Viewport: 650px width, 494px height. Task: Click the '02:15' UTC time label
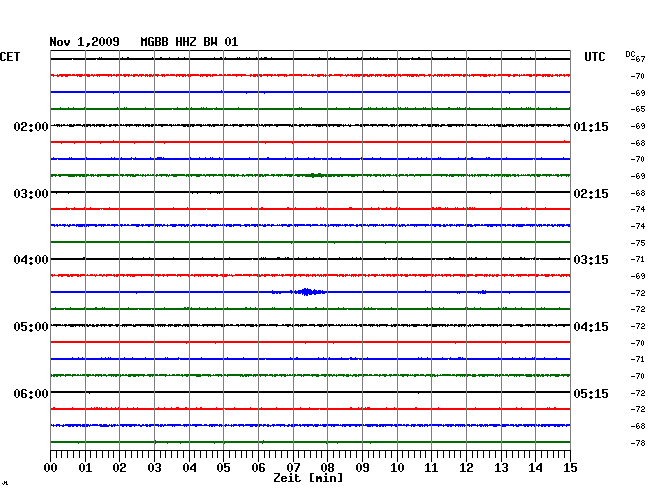(591, 194)
